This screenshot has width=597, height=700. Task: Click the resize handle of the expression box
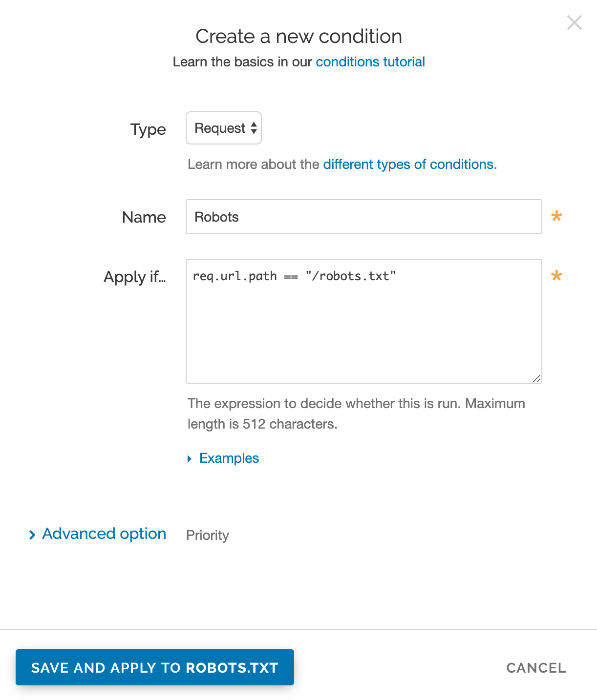(x=537, y=378)
